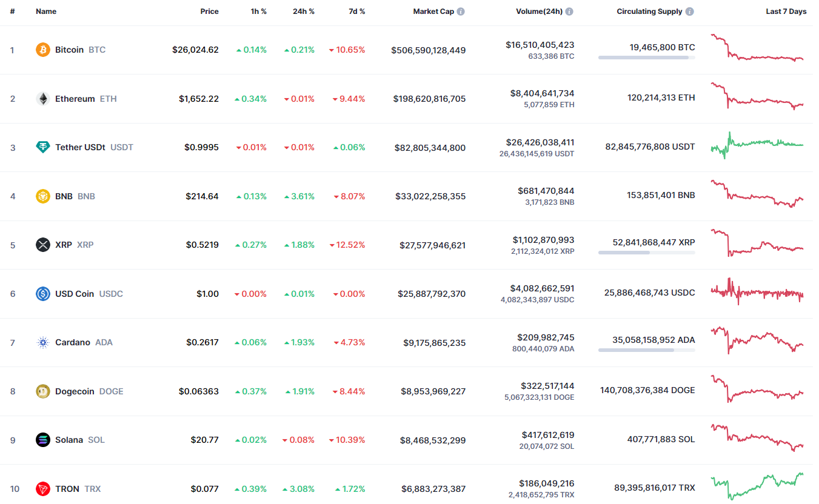819x504 pixels.
Task: Click Bitcoin's circulating supply progress bar
Action: pos(646,58)
